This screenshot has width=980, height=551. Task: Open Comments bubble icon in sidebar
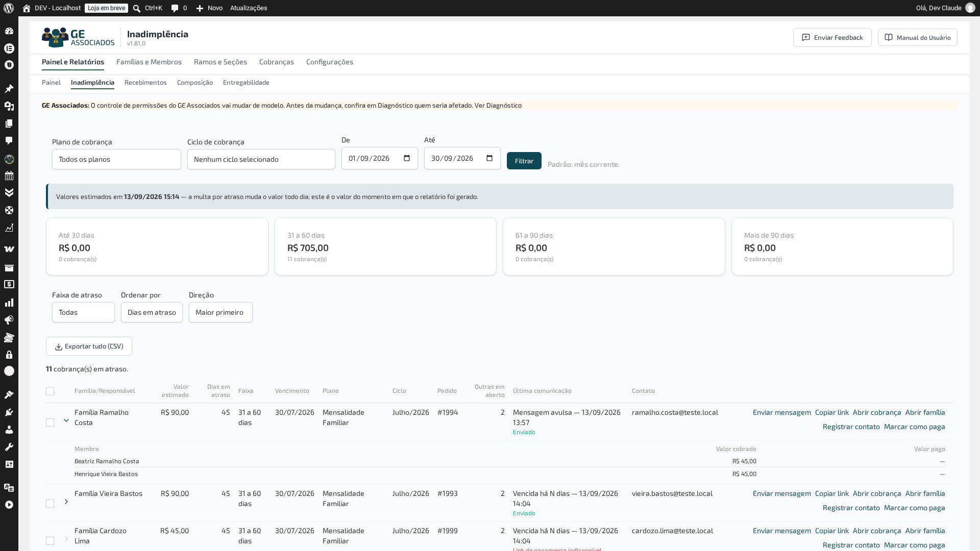point(9,141)
